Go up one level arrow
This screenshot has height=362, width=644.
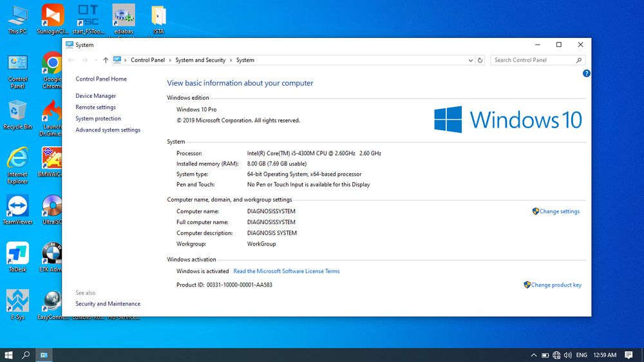[x=106, y=60]
